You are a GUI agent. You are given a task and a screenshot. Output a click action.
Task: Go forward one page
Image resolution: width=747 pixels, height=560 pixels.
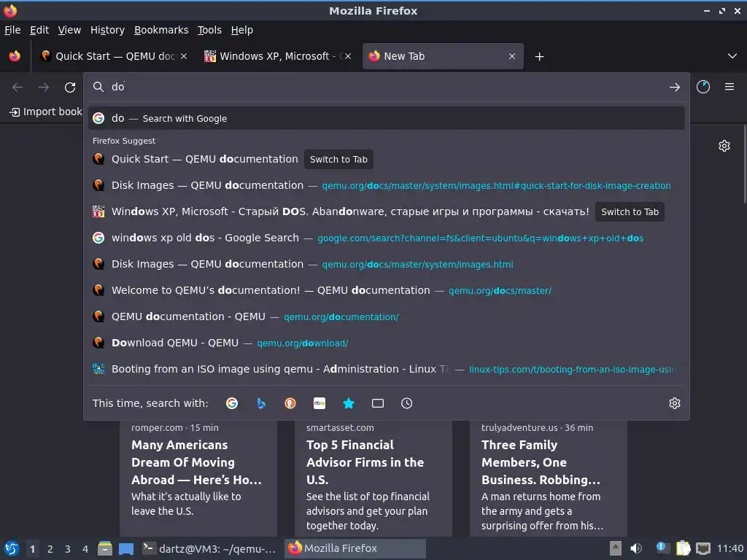44,87
